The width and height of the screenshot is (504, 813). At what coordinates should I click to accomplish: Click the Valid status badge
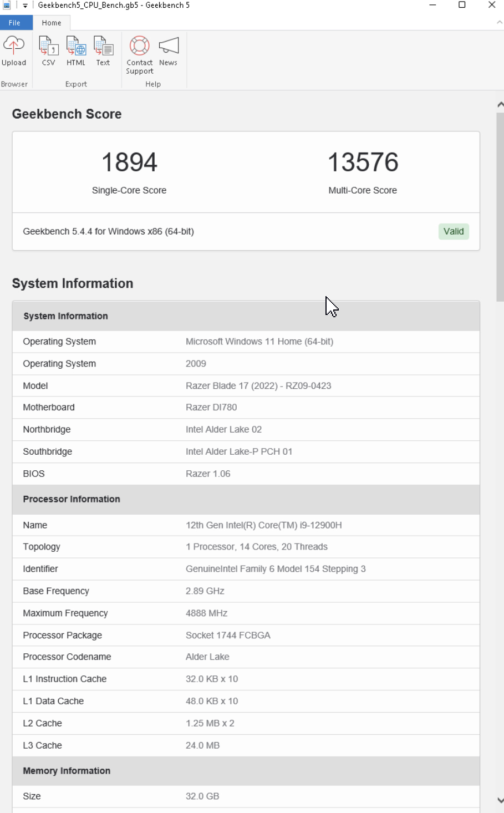(454, 231)
